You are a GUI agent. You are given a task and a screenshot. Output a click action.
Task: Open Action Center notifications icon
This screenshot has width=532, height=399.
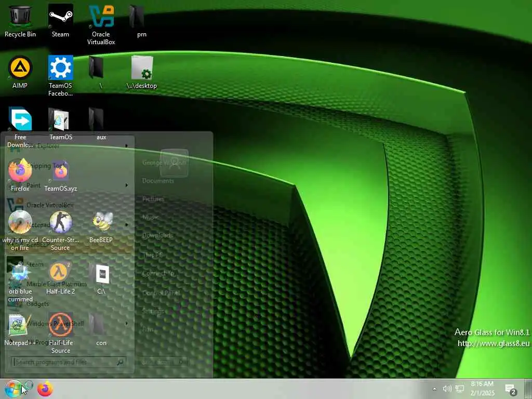[x=510, y=390]
